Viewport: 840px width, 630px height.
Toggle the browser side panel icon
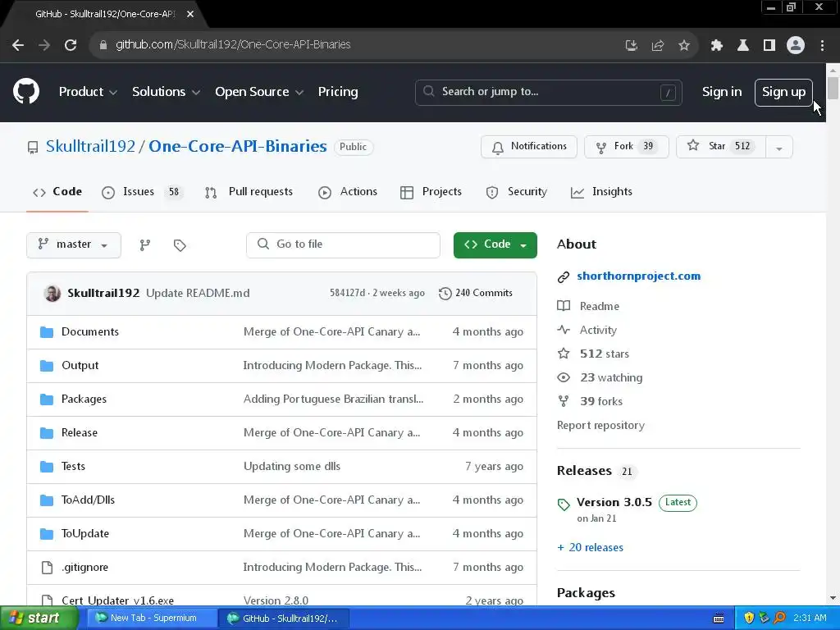pos(769,46)
